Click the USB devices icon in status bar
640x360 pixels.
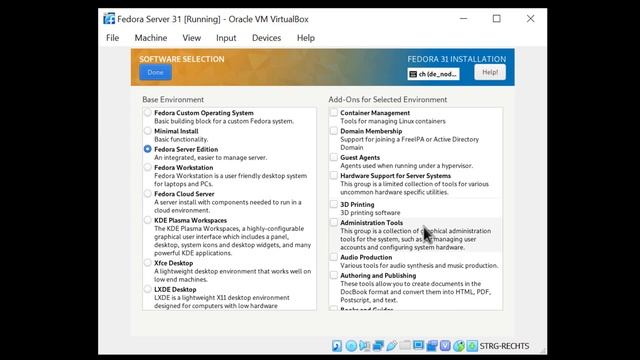click(x=391, y=346)
